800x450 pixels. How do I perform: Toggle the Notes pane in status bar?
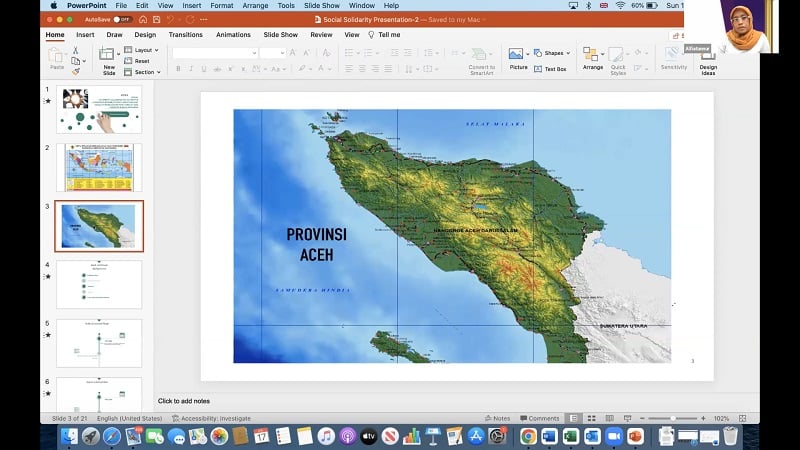click(x=498, y=418)
